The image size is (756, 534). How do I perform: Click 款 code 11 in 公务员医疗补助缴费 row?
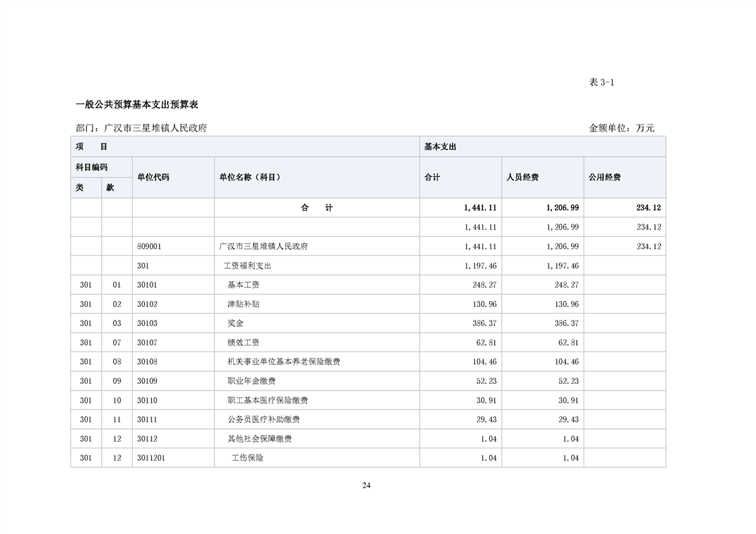click(x=117, y=420)
